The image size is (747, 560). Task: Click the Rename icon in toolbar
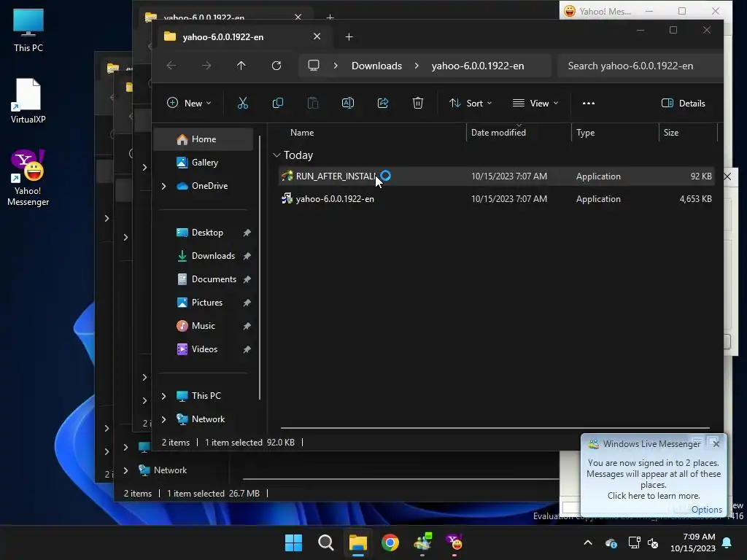pos(348,103)
